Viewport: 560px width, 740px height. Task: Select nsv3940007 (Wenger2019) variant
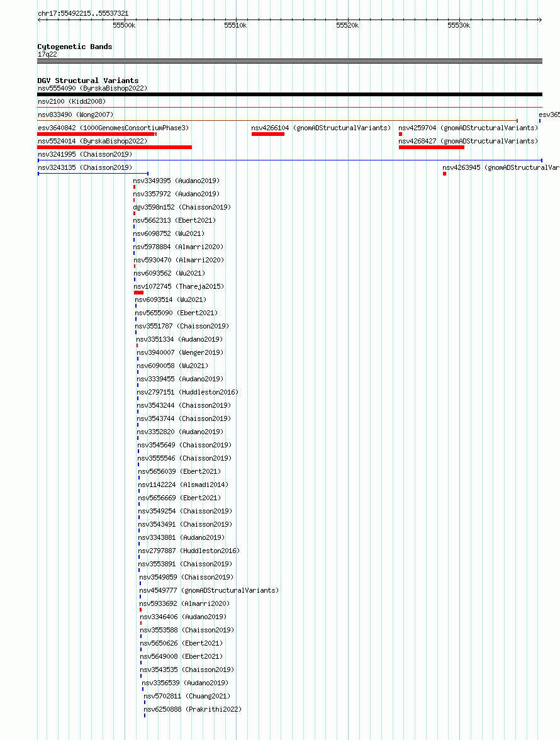(180, 352)
